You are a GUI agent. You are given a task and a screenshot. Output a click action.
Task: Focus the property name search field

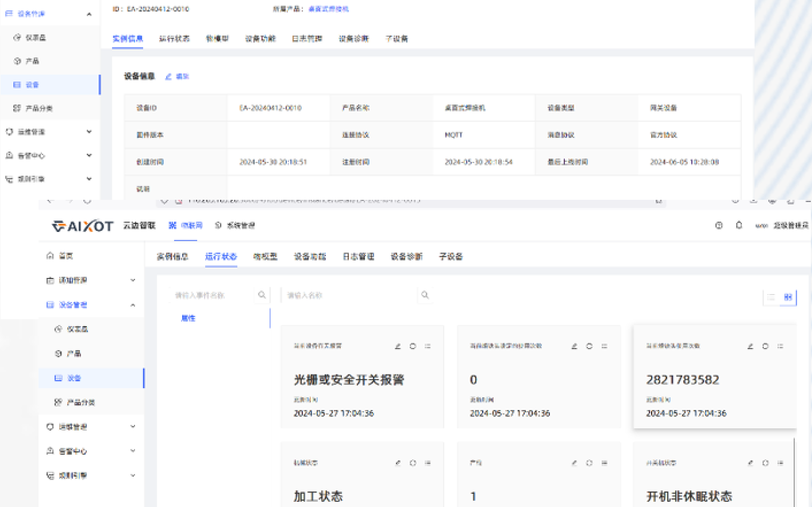pyautogui.click(x=349, y=295)
